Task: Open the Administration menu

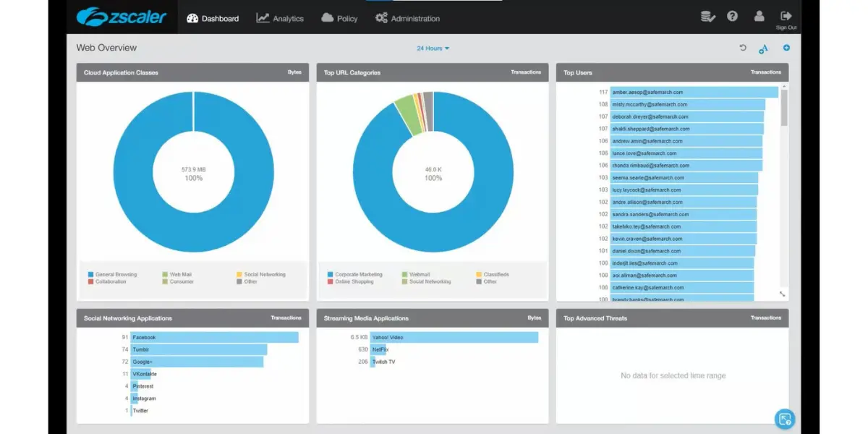Action: (x=407, y=18)
